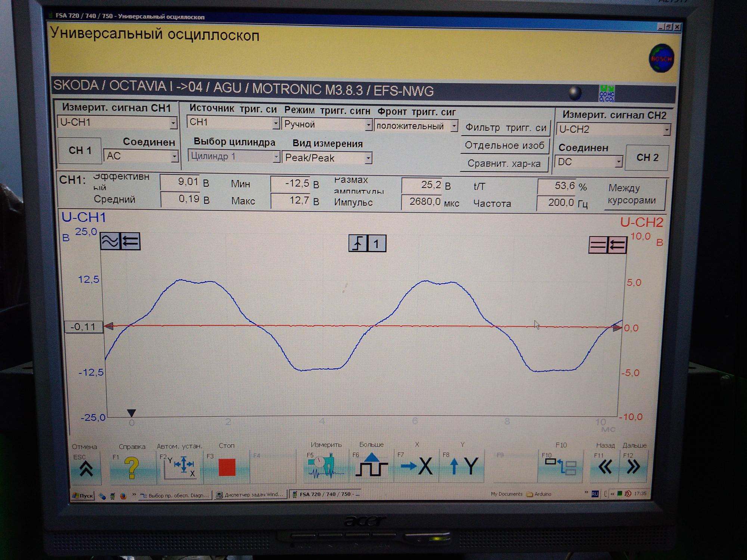Click the trigger position triangle at time 0
This screenshot has width=747, height=560.
(x=131, y=413)
